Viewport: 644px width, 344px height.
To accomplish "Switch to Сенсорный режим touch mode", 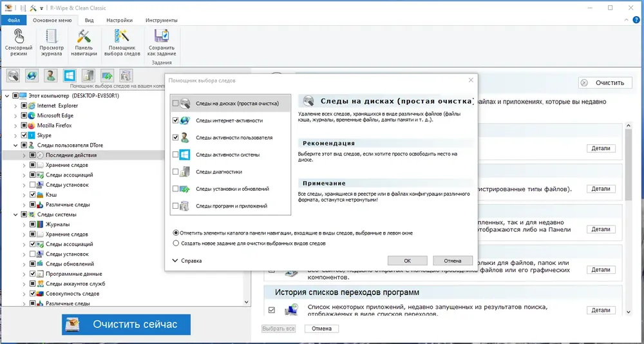I will (x=19, y=42).
